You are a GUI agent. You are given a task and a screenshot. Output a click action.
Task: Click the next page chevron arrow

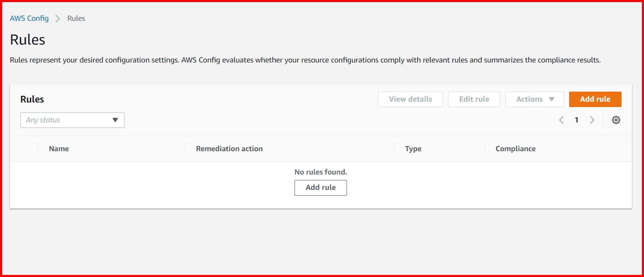pyautogui.click(x=592, y=120)
